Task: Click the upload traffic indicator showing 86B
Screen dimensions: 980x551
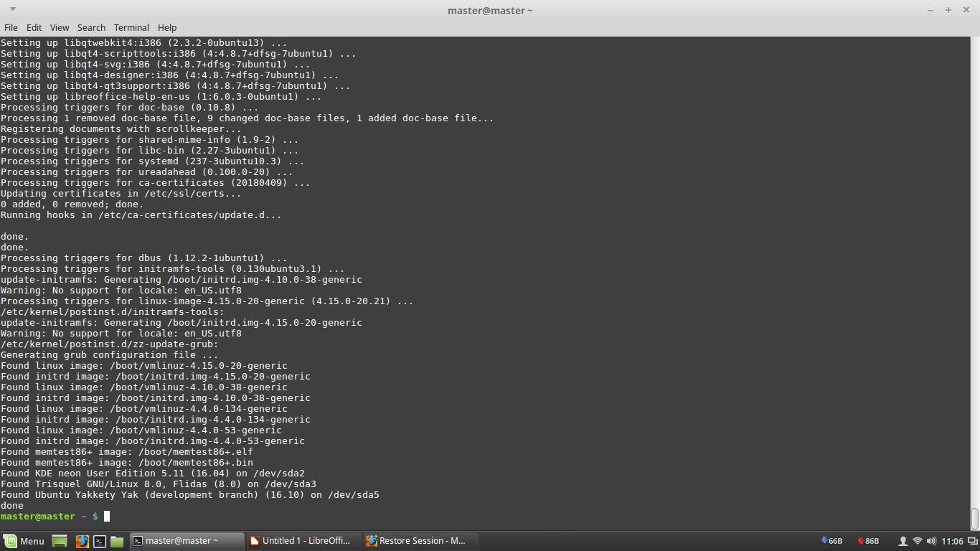Action: [867, 541]
